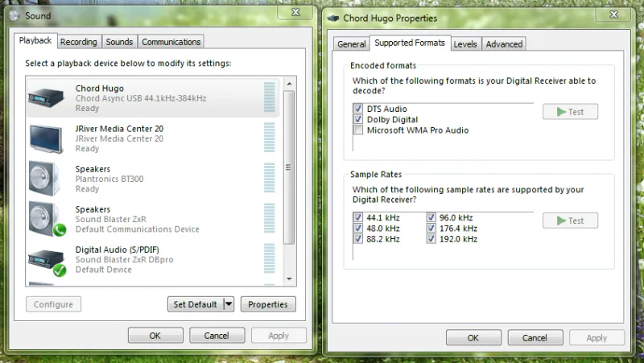This screenshot has height=363, width=644.
Task: Click Apply in Chord Hugo Properties
Action: coord(597,338)
